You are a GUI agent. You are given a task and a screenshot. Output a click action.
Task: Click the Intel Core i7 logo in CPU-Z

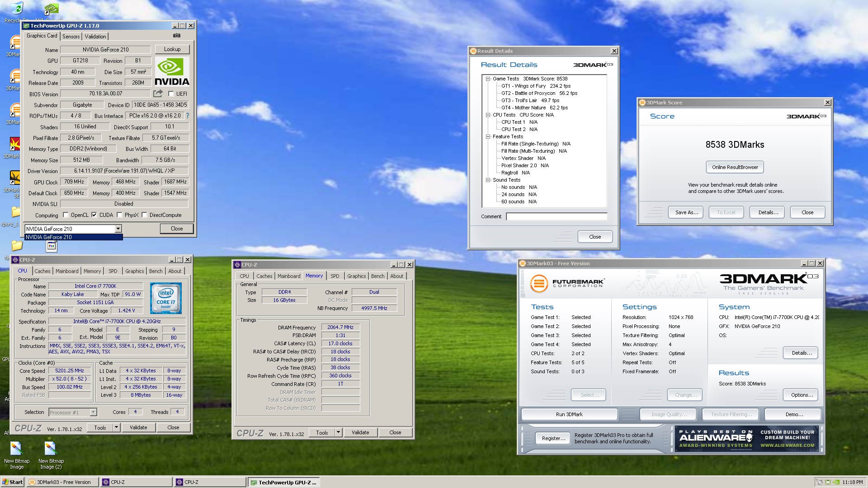(x=166, y=298)
